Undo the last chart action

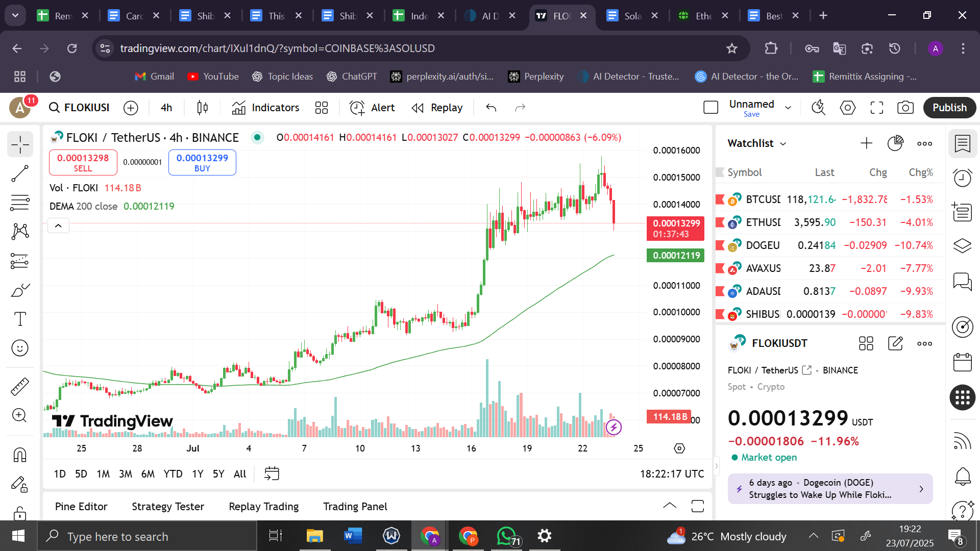(491, 108)
